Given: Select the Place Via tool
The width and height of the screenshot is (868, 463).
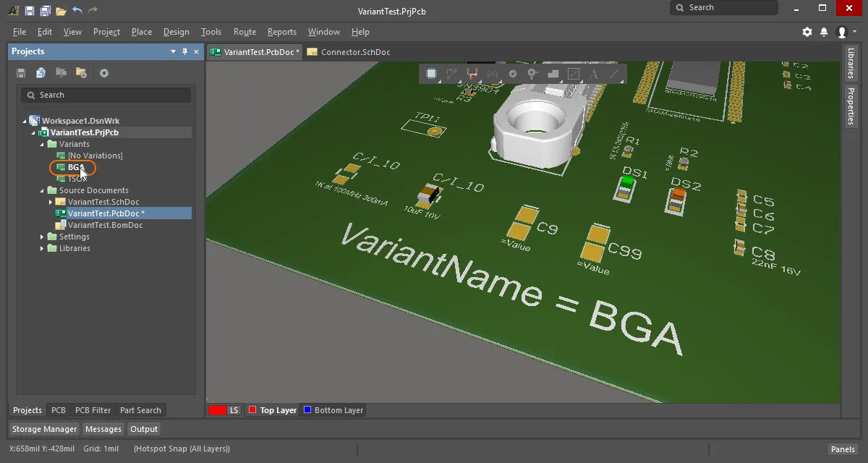Looking at the screenshot, I should coord(533,74).
